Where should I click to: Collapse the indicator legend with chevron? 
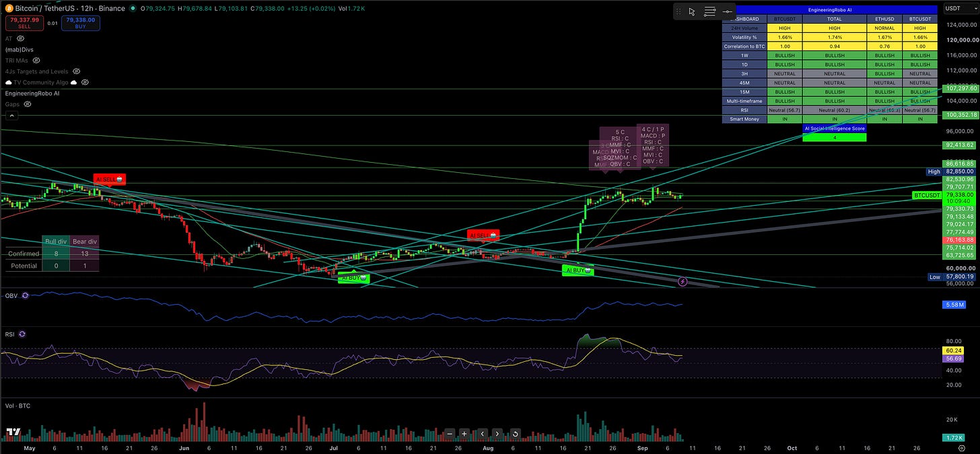[11, 115]
